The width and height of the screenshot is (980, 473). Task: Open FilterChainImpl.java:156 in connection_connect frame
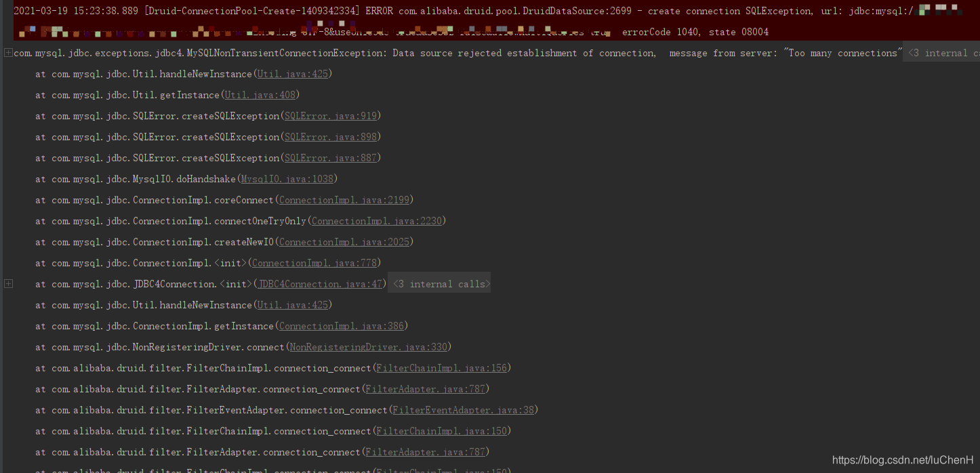point(441,368)
